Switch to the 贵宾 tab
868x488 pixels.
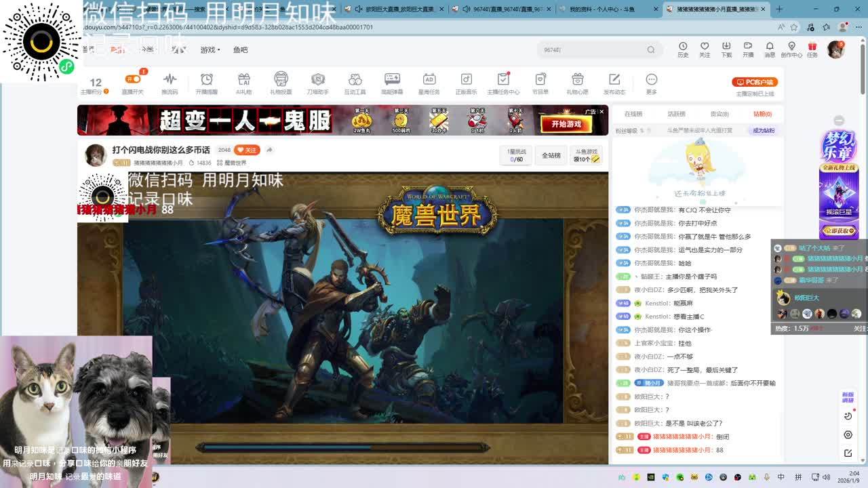[x=719, y=114]
